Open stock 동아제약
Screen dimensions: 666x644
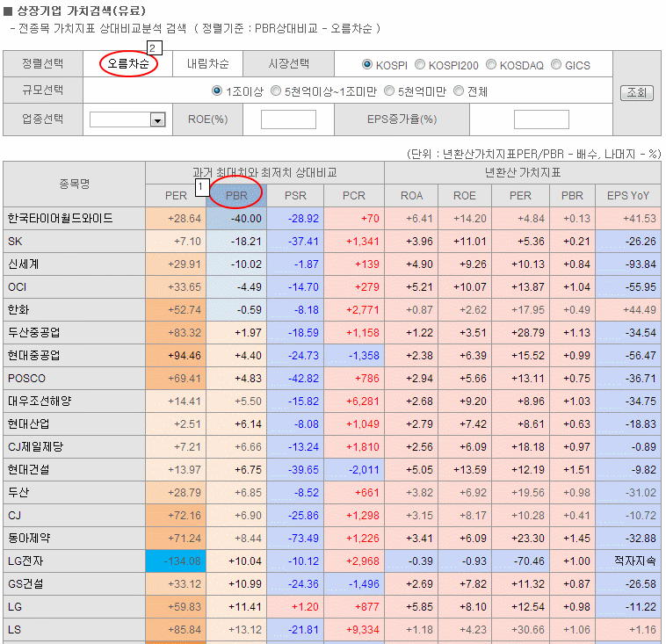click(x=29, y=539)
